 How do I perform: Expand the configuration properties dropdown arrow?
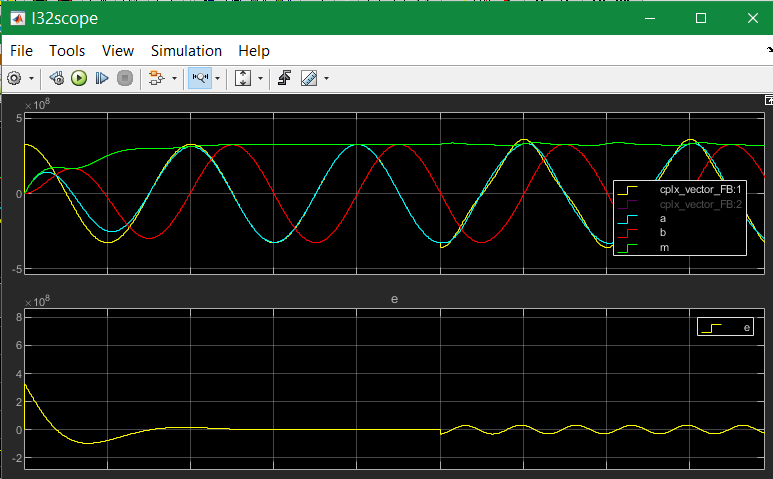pyautogui.click(x=32, y=78)
